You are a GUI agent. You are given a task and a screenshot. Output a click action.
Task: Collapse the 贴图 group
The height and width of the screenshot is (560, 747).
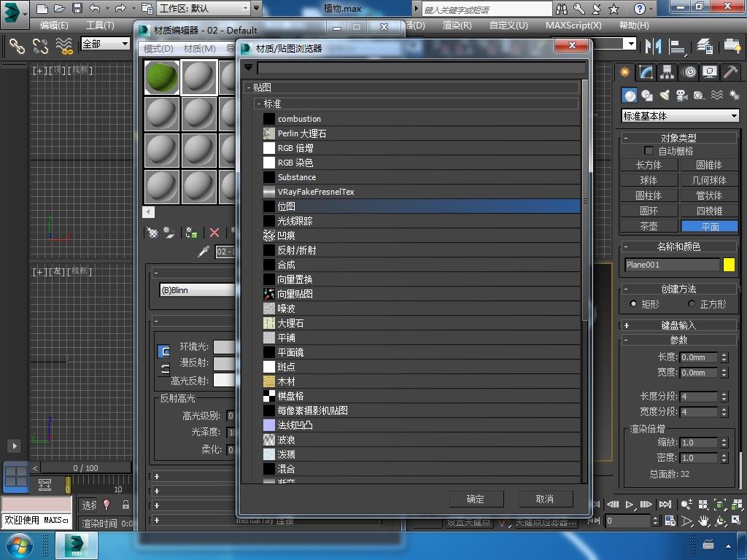249,87
